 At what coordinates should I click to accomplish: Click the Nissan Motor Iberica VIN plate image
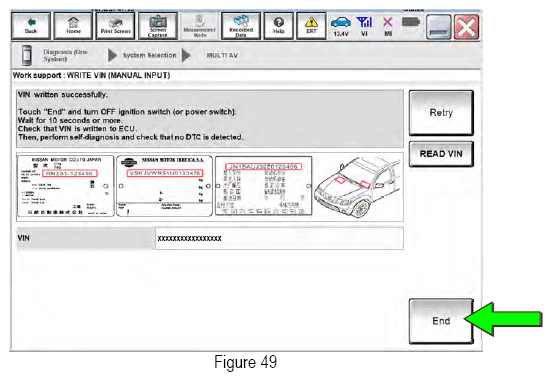pos(164,186)
